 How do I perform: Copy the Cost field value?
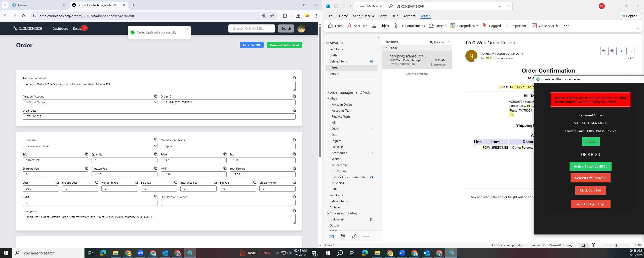click(57, 182)
